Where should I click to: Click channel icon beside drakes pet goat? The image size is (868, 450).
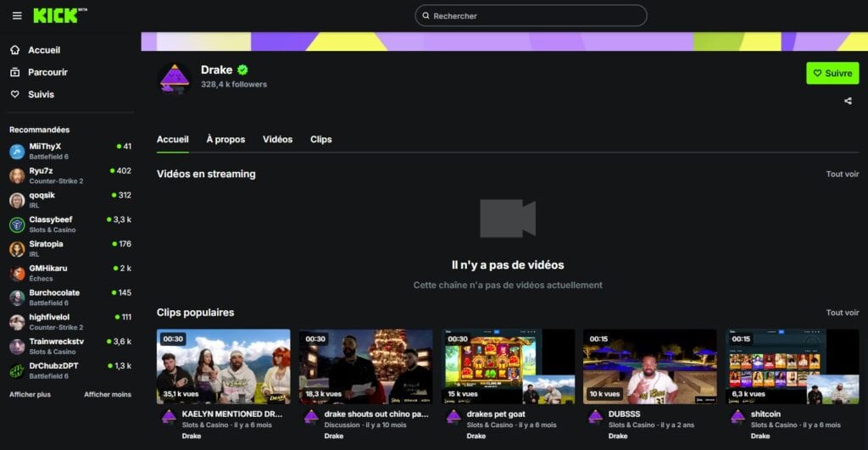[x=453, y=417]
